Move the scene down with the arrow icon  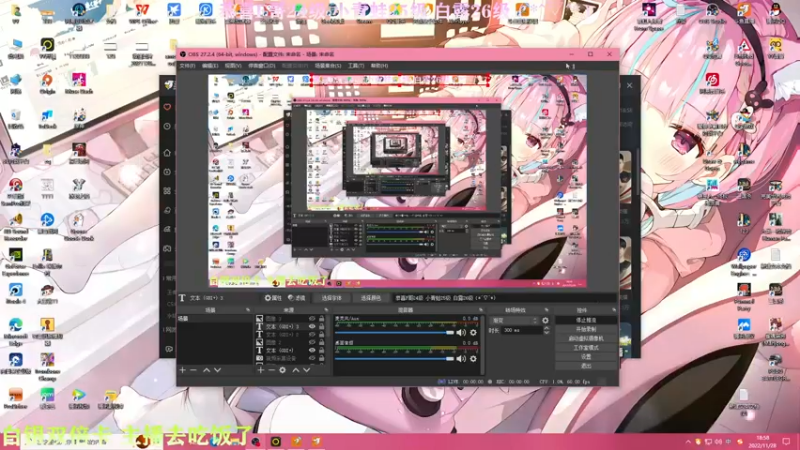(217, 370)
